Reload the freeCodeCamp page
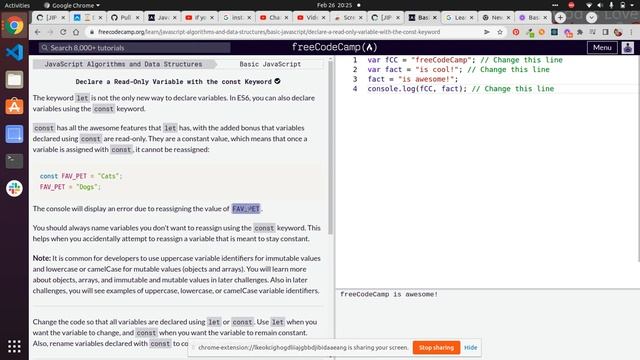Screen dimensions: 640x360 tap(63, 32)
